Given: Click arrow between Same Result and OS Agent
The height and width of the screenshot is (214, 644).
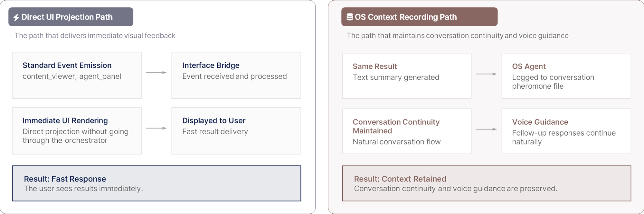Looking at the screenshot, I should pos(486,74).
